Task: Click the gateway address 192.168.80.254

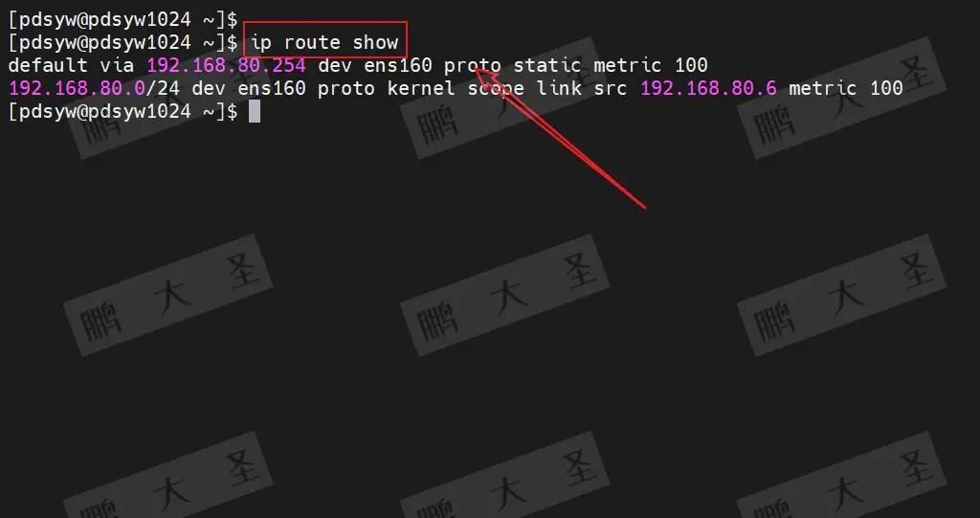Action: pos(226,65)
